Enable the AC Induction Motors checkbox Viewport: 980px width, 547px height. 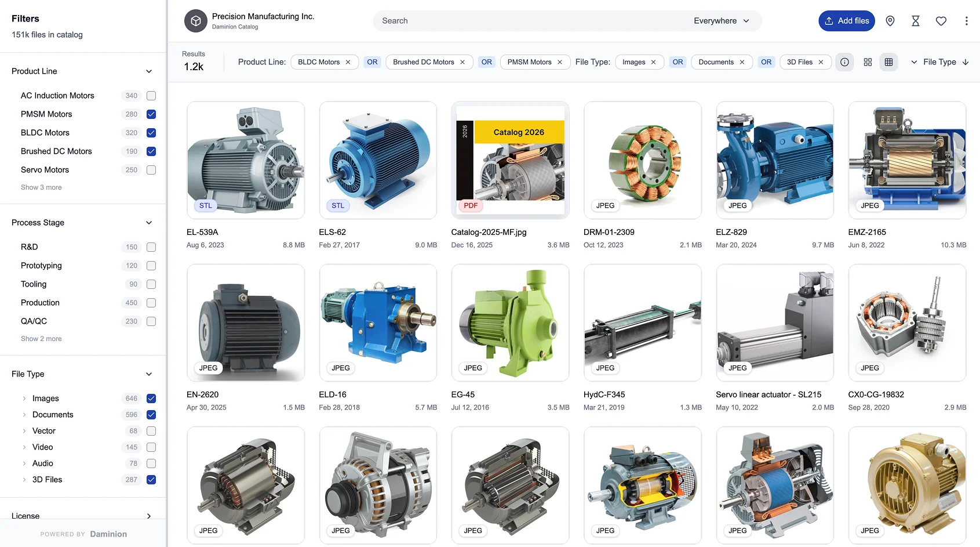click(151, 96)
